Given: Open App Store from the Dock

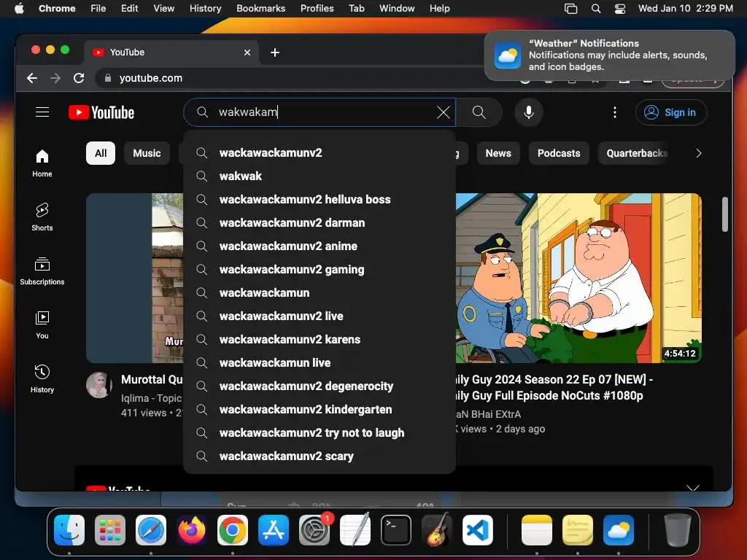Looking at the screenshot, I should point(274,530).
